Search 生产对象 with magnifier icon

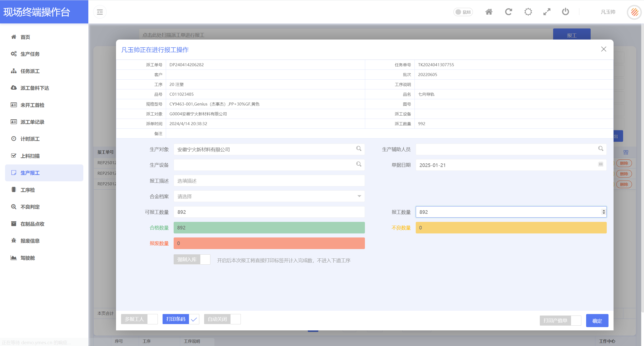[x=359, y=149]
